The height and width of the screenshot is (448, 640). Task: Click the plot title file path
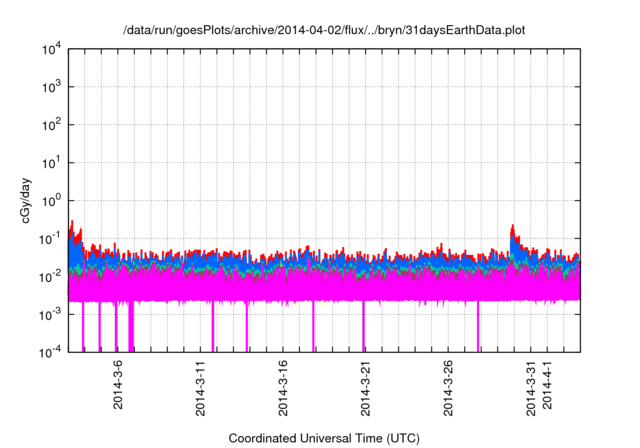click(324, 30)
